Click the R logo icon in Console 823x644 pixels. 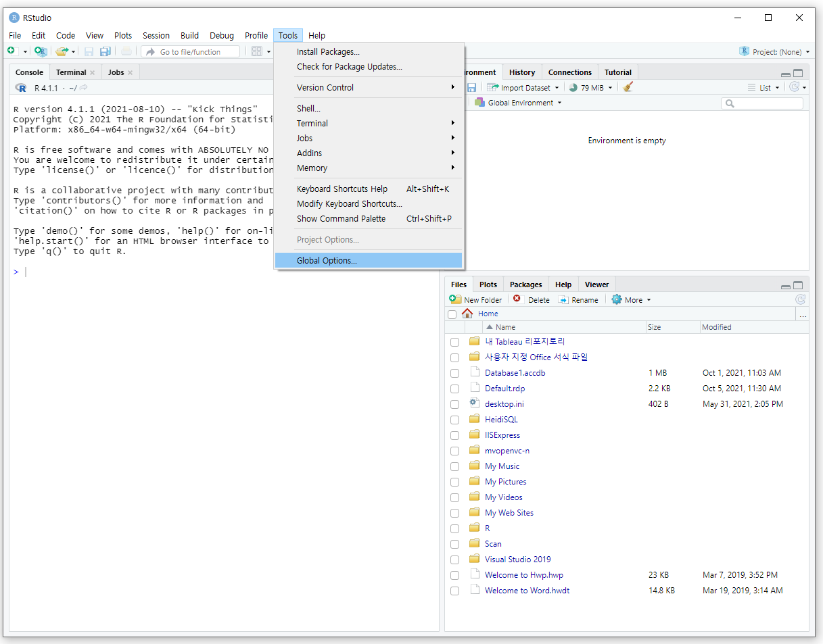(21, 88)
